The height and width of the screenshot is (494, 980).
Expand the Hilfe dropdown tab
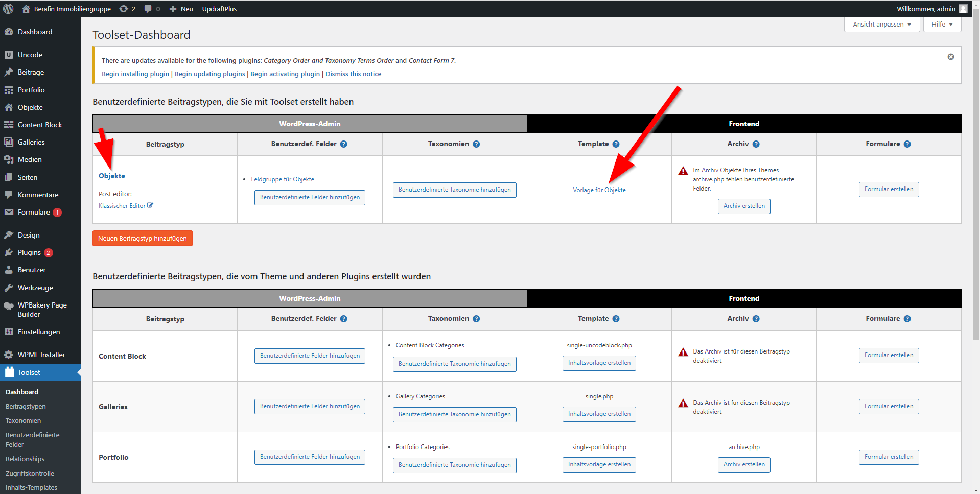942,25
